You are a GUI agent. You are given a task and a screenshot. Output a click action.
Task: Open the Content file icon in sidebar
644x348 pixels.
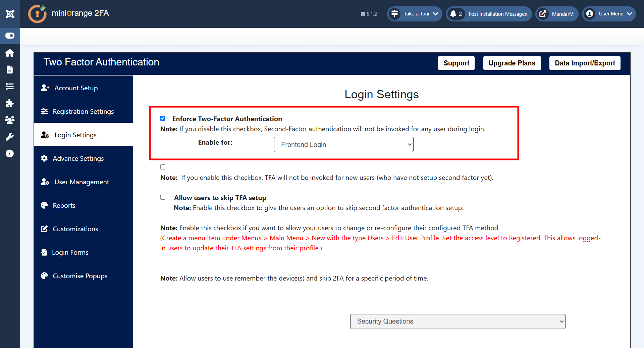click(x=10, y=69)
